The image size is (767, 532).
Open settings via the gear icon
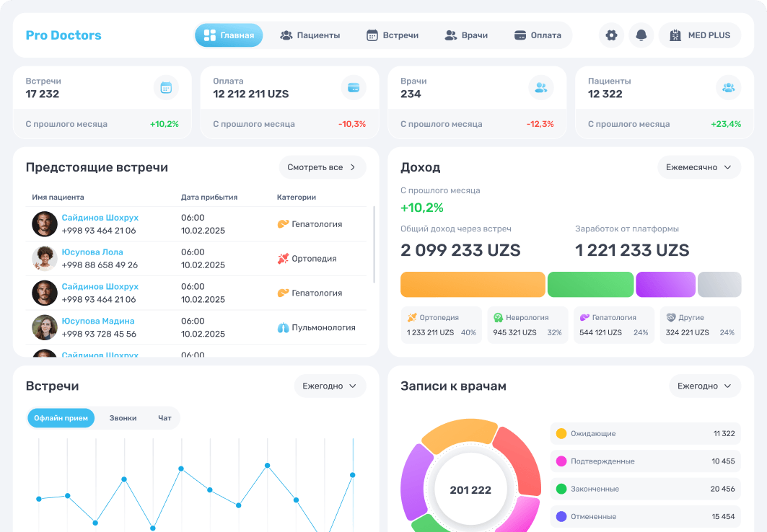click(611, 35)
